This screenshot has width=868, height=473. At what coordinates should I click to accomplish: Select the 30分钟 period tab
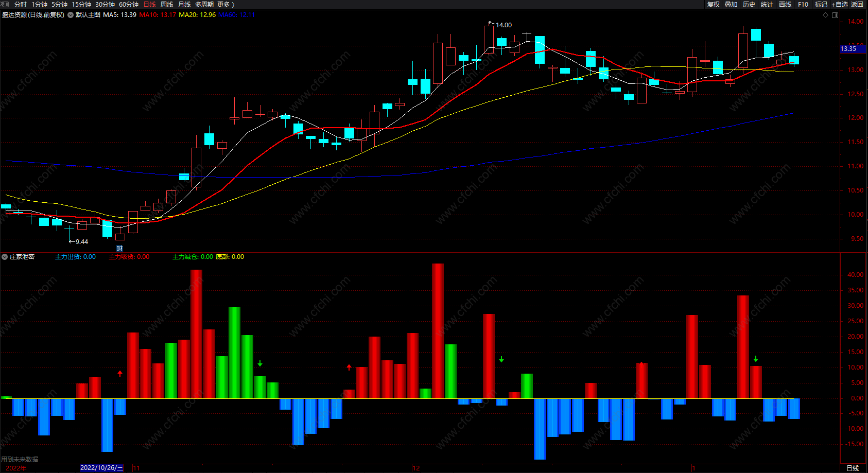[105, 4]
